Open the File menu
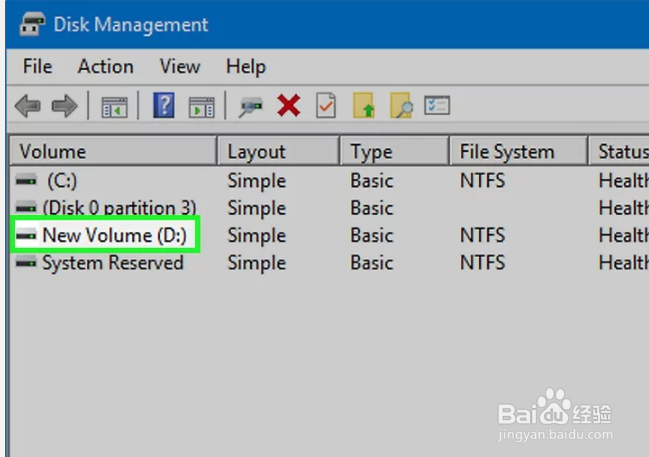Screen dimensions: 649x457 pos(37,66)
